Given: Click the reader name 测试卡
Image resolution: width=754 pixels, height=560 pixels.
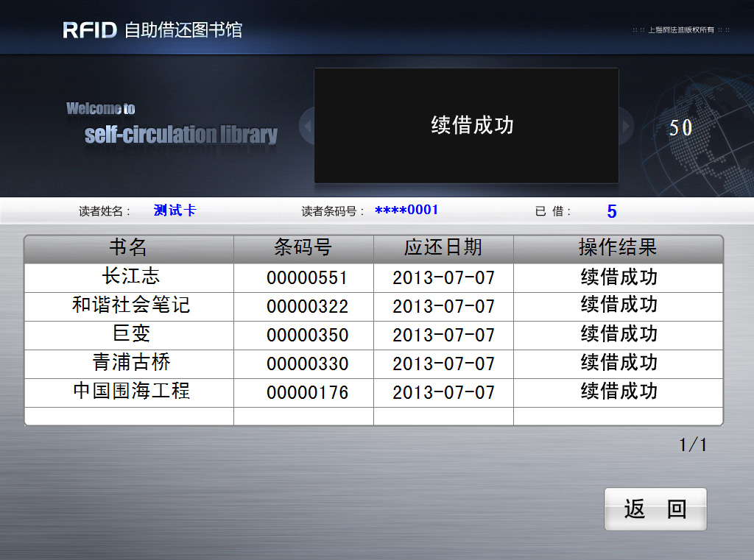Looking at the screenshot, I should [x=174, y=210].
